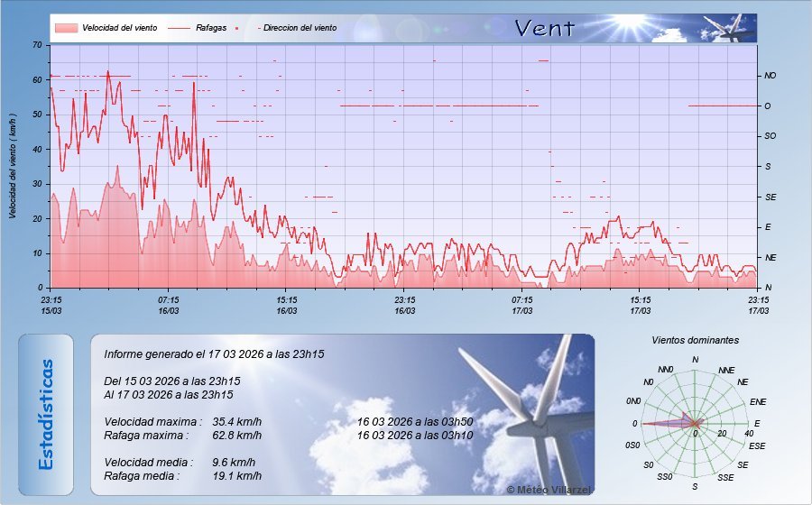The width and height of the screenshot is (812, 505).
Task: Open the © Météo Villarzel credit link
Action: 548,488
